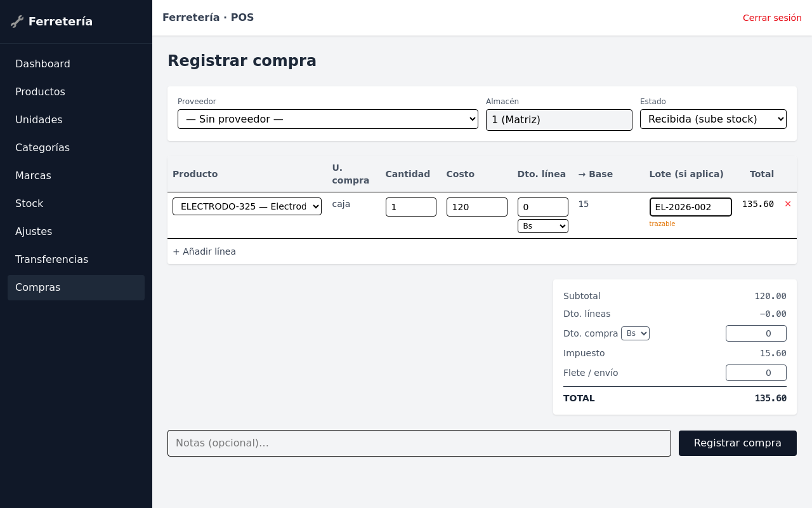Click the Registrar compra button
This screenshot has width=812, height=508.
point(738,443)
